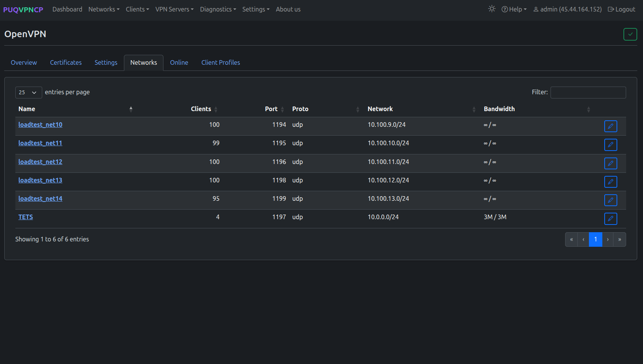This screenshot has height=364, width=643.
Task: Open the Client Profiles tab
Action: (221, 62)
